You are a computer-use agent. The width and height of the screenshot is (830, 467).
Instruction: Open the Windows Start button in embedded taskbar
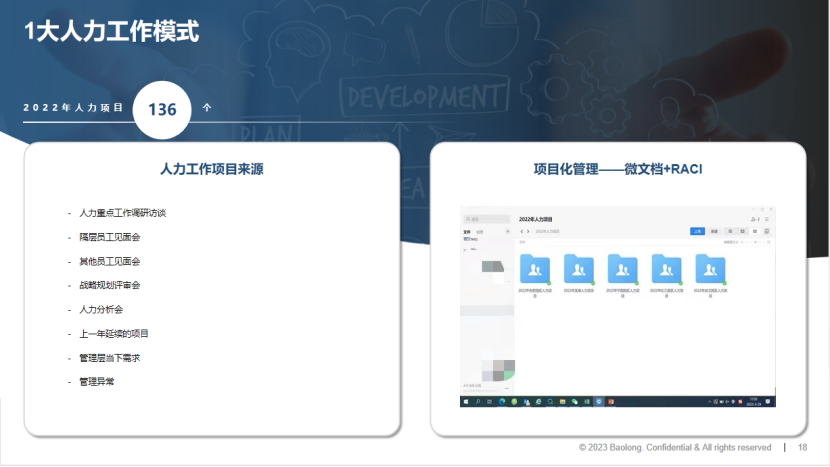[x=466, y=402]
